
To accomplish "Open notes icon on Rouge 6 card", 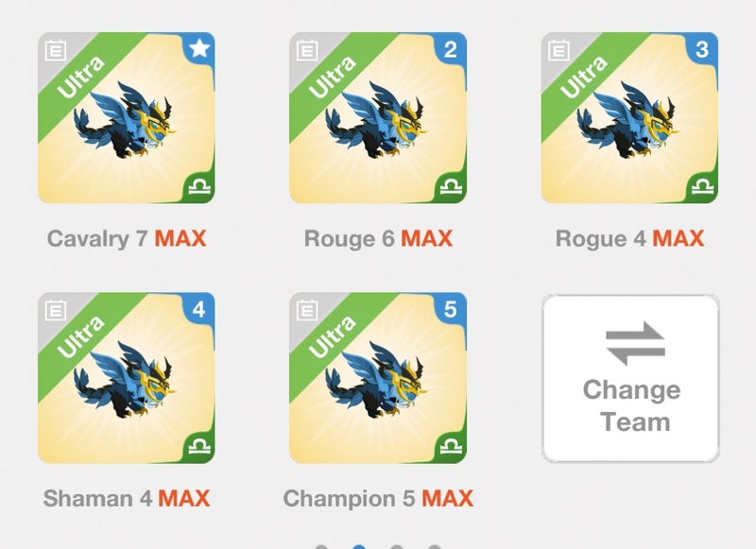I will click(x=307, y=50).
